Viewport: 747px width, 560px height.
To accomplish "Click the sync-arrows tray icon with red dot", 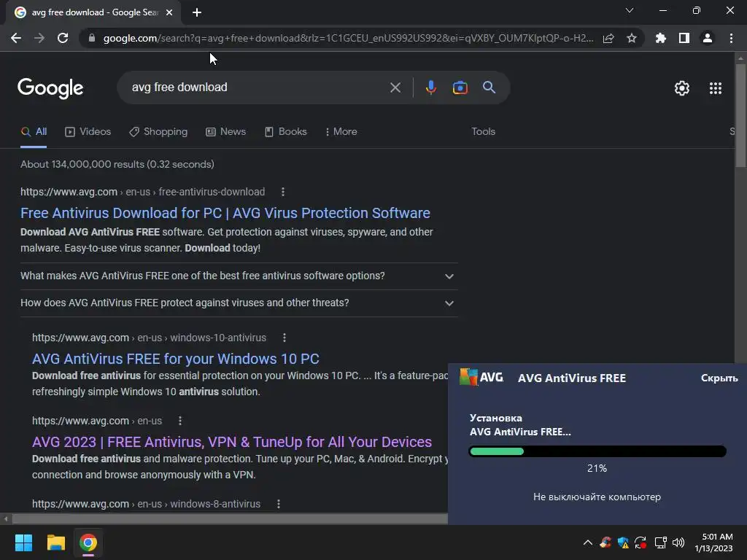I will (640, 542).
